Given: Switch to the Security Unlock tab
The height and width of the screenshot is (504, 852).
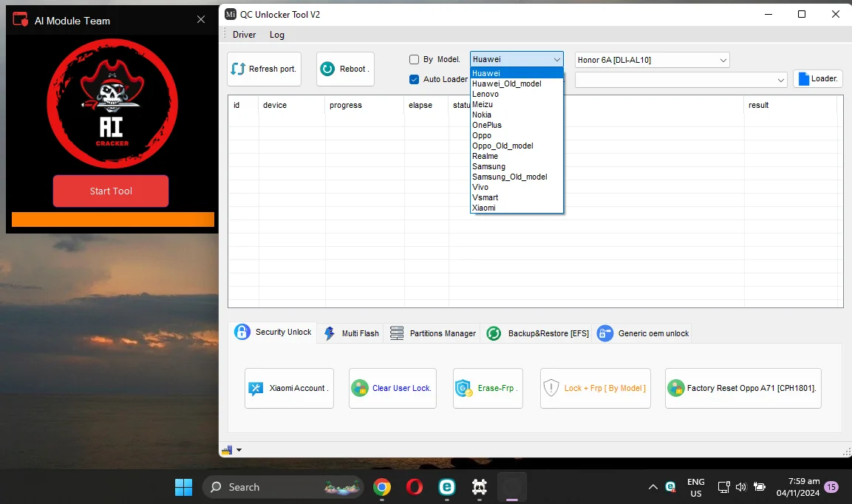Looking at the screenshot, I should (x=273, y=333).
